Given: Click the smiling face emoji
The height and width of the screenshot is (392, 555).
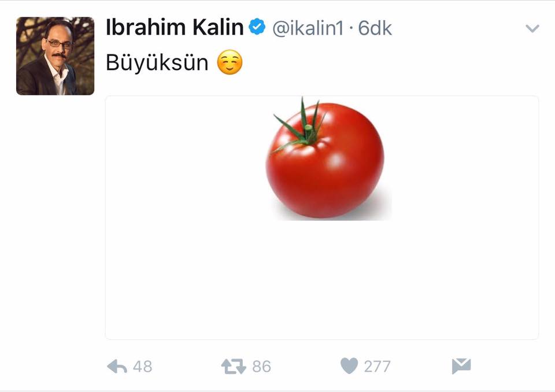Looking at the screenshot, I should tap(230, 62).
